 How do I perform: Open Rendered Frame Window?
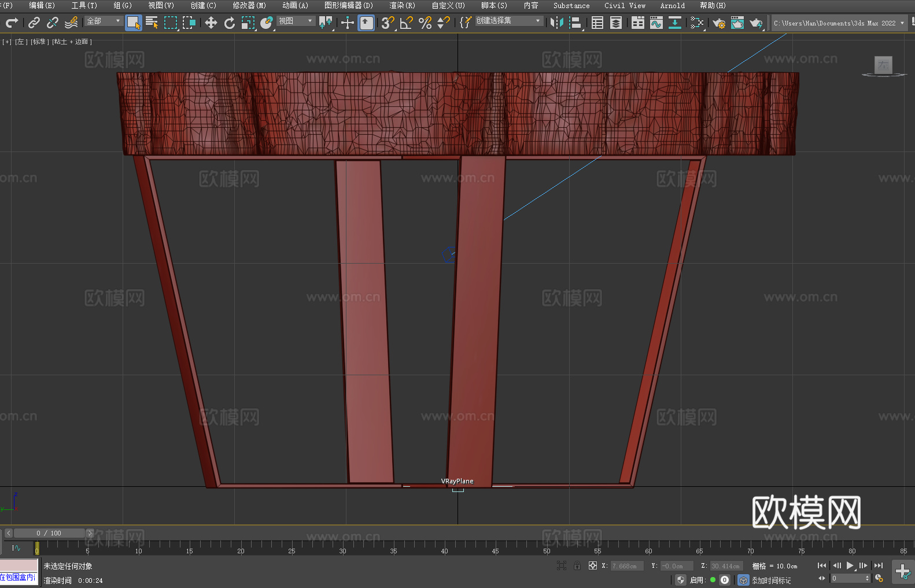[x=737, y=23]
